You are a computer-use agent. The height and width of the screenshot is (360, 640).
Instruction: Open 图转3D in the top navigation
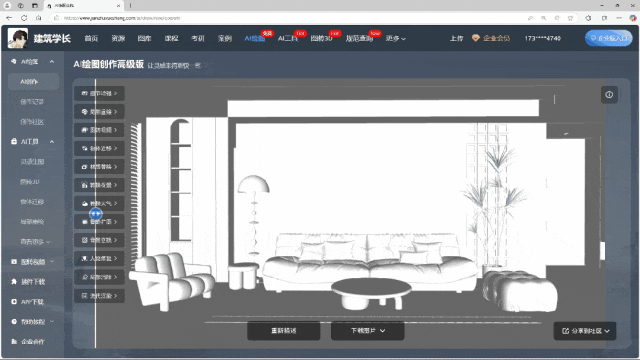(x=321, y=38)
